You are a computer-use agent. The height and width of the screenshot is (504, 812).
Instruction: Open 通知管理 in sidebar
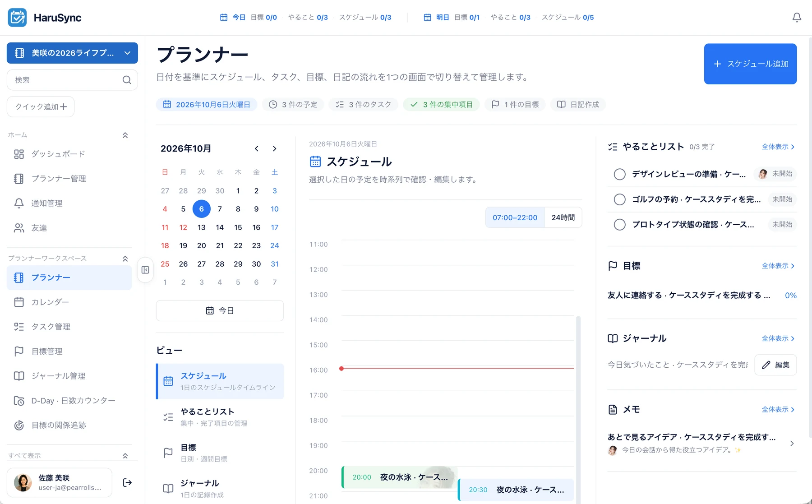(x=69, y=203)
